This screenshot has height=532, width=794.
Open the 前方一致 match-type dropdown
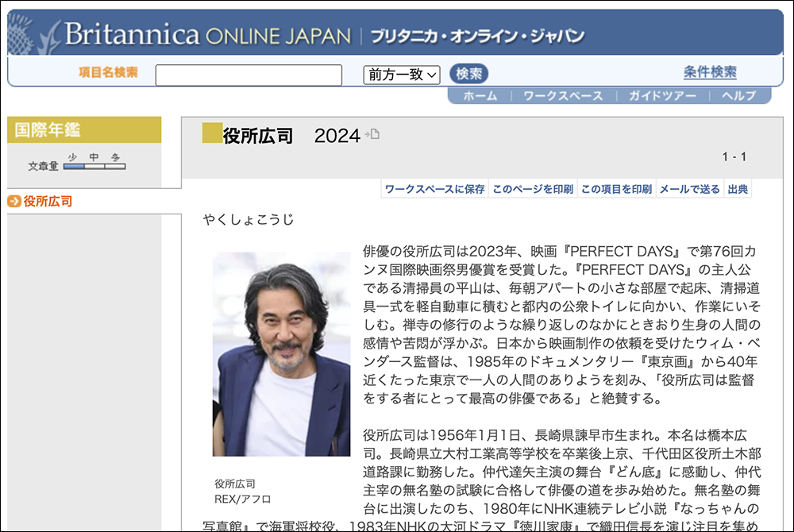tap(401, 75)
